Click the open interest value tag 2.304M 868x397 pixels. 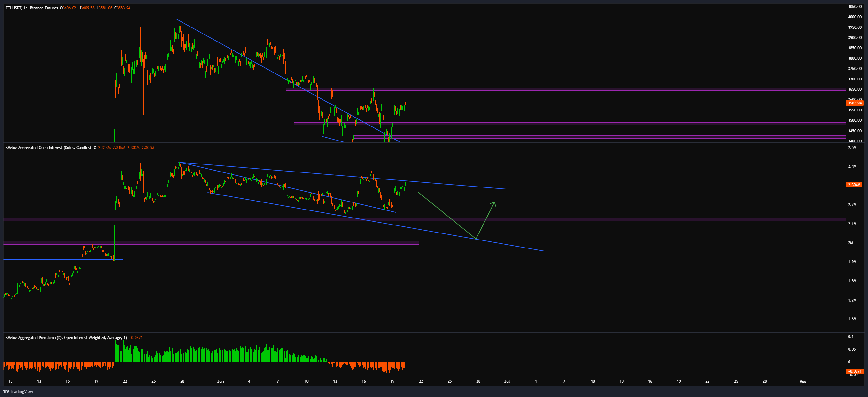pos(854,185)
